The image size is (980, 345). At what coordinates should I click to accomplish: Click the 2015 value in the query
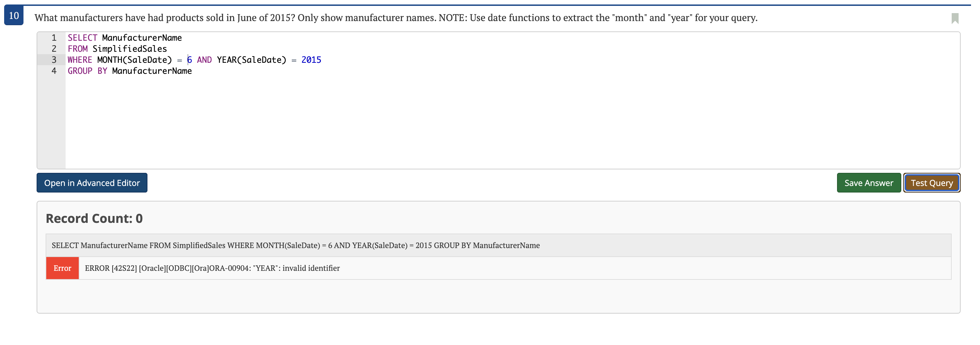pos(311,60)
